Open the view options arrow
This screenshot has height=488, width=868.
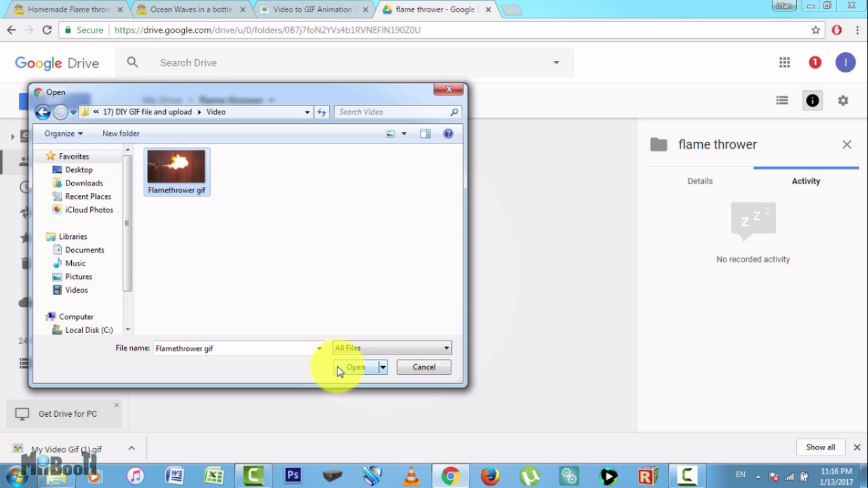[403, 133]
